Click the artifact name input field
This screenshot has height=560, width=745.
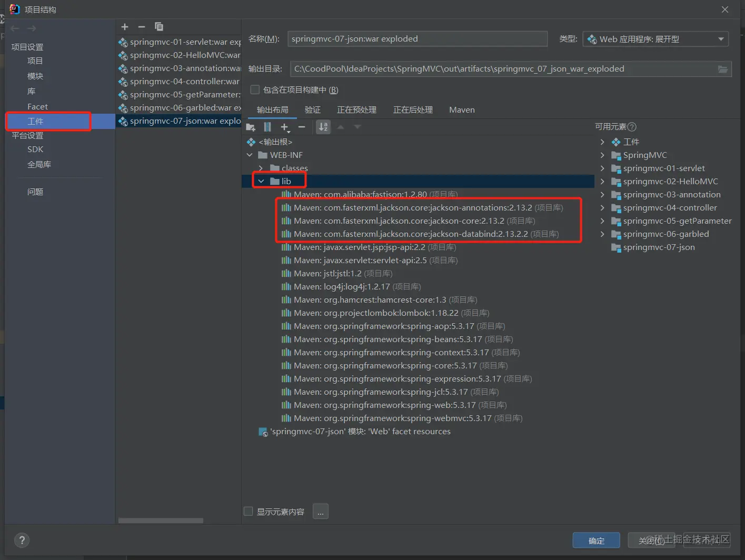418,39
